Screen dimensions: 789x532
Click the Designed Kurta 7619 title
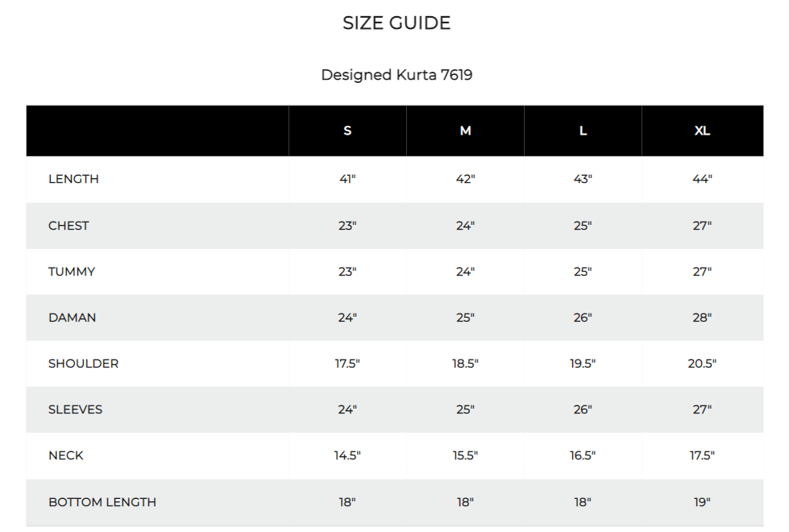click(x=396, y=75)
